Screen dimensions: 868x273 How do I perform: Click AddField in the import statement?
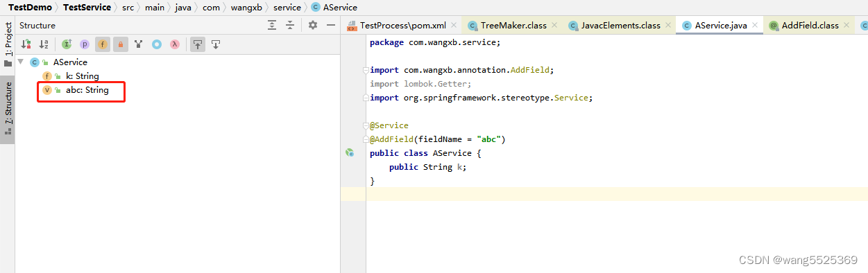coord(529,70)
